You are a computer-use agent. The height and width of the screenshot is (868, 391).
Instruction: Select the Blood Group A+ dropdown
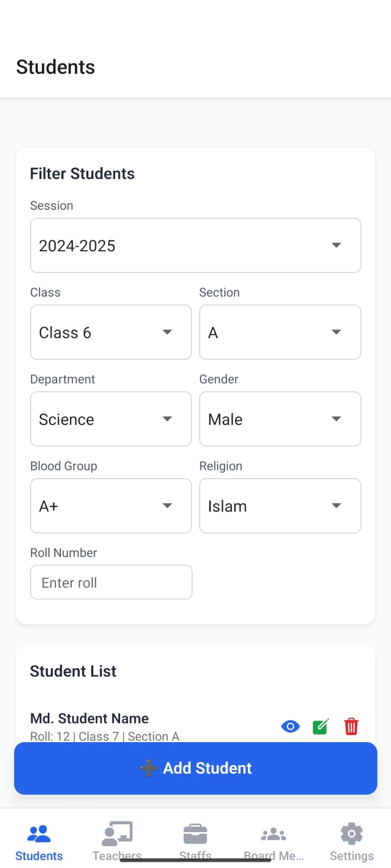tap(110, 506)
